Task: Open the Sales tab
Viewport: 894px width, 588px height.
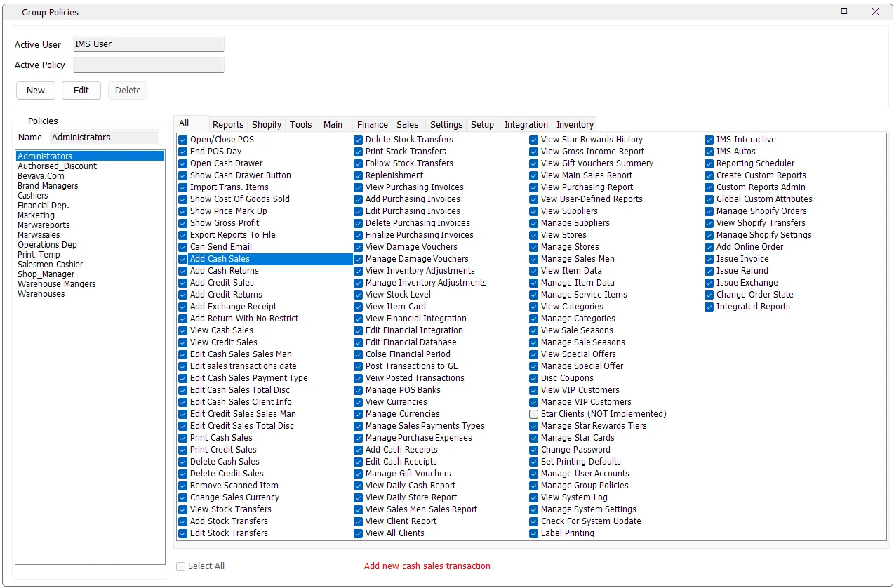Action: click(408, 124)
